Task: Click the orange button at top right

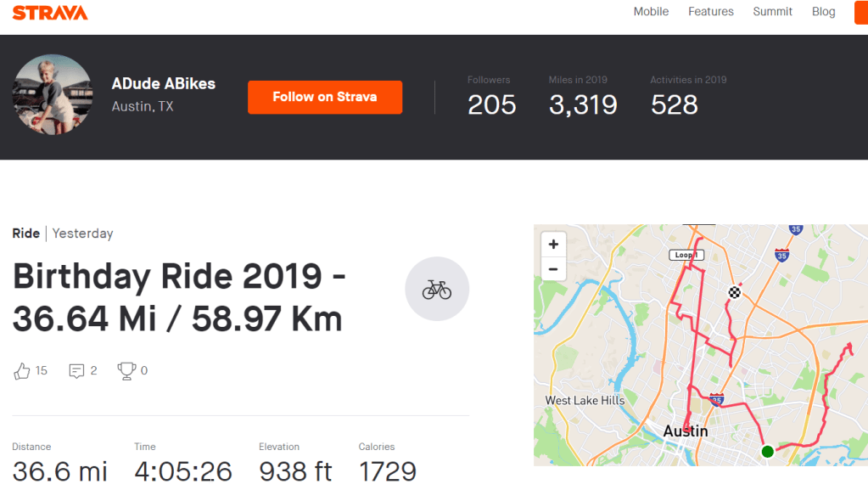Action: (x=860, y=12)
